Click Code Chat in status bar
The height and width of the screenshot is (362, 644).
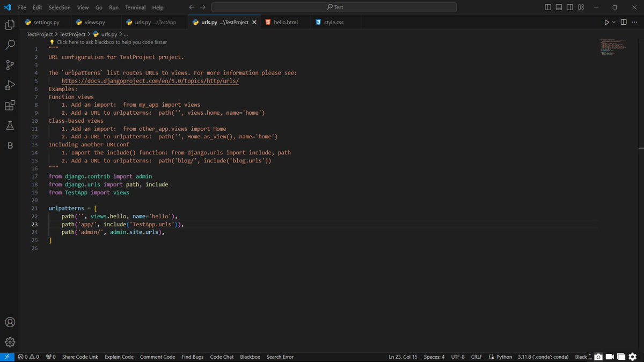pyautogui.click(x=222, y=357)
